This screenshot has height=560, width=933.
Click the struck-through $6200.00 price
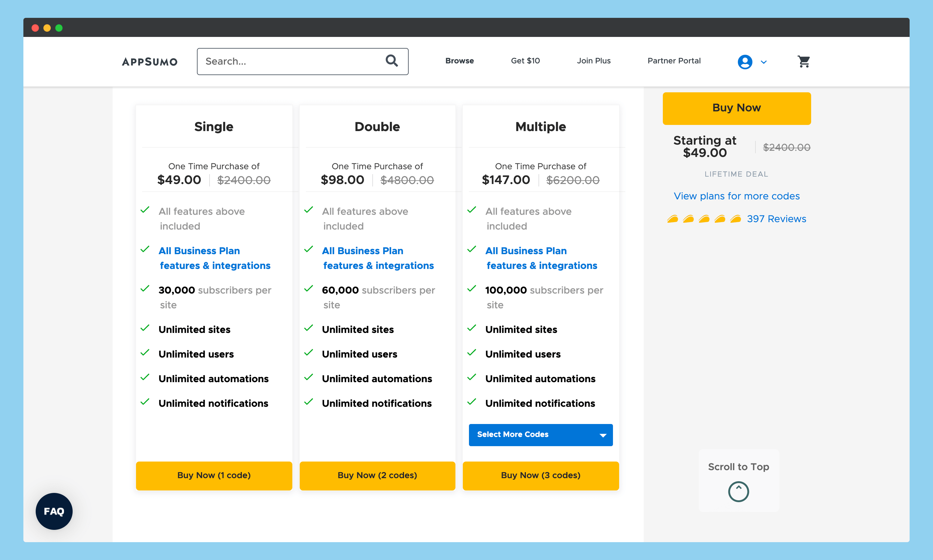[573, 180]
